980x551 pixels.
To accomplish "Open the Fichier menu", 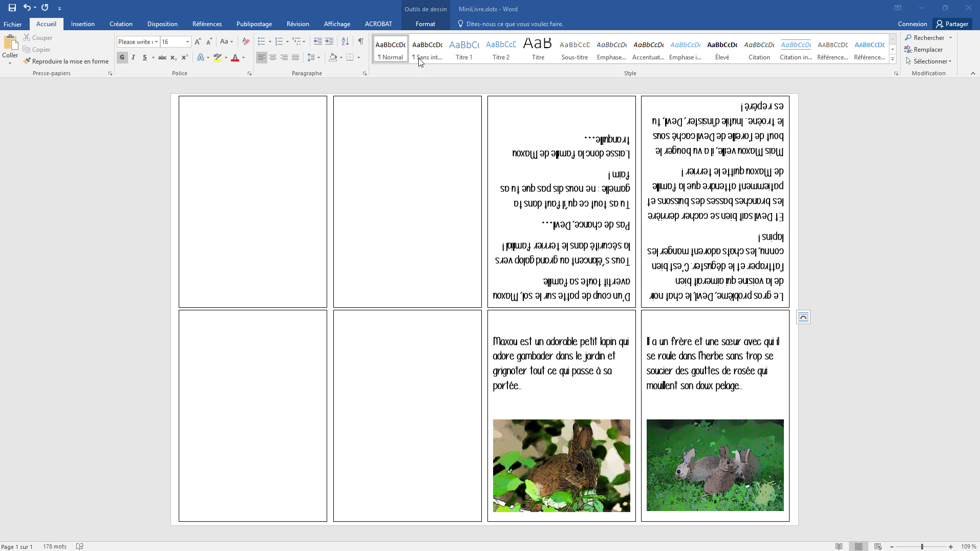I will pyautogui.click(x=13, y=24).
